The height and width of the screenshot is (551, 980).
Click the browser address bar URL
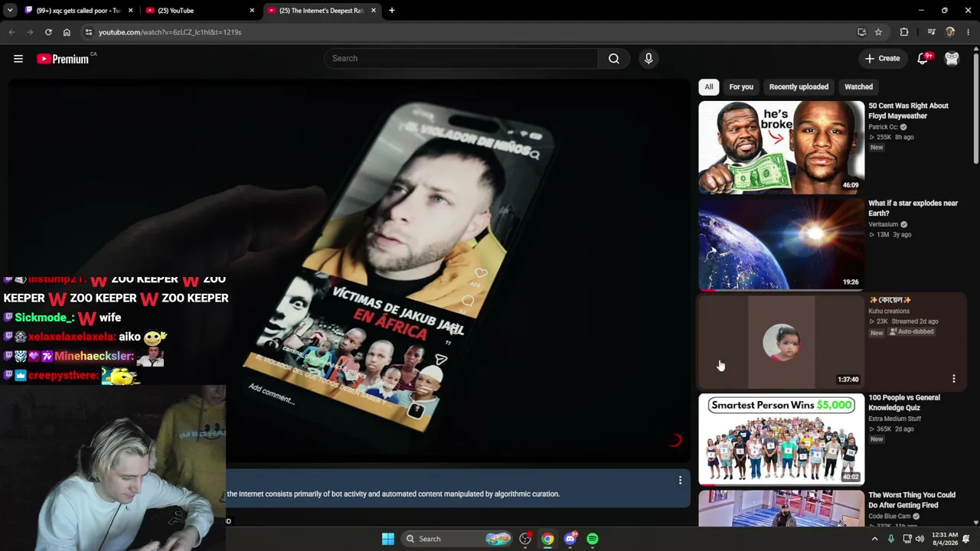[170, 32]
